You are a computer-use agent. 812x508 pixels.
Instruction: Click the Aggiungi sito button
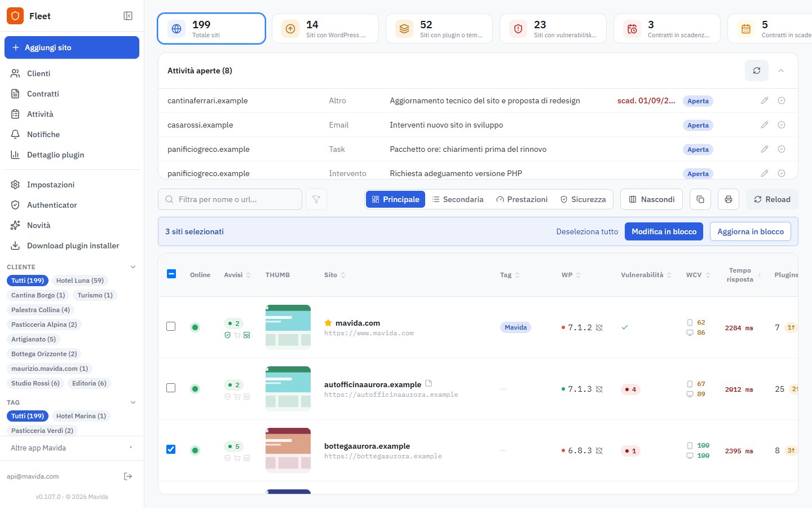tap(72, 47)
